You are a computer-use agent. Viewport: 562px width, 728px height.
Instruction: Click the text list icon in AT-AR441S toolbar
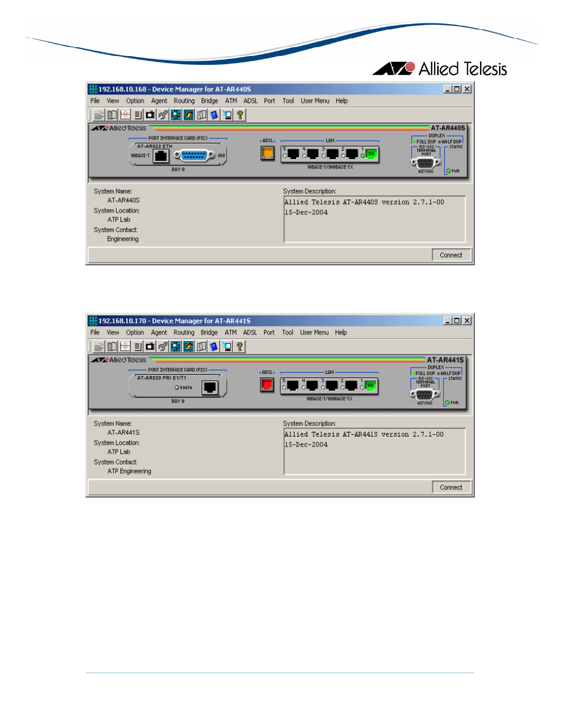(137, 347)
